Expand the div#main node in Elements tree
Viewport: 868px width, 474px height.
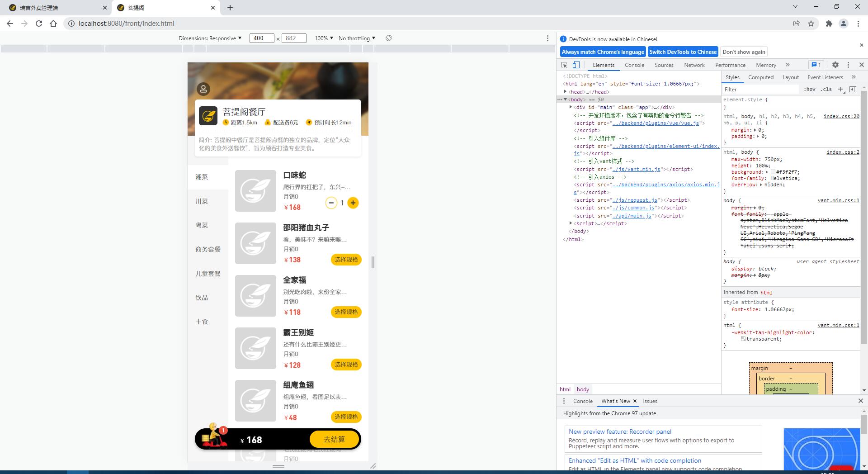pos(571,107)
